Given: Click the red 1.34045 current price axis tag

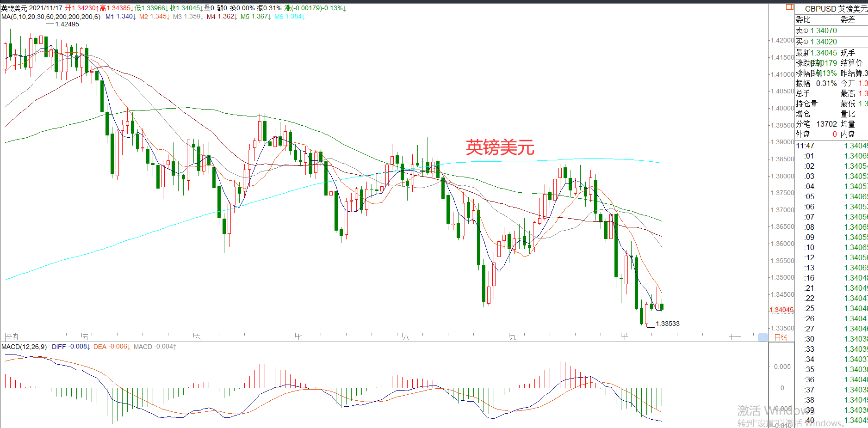Looking at the screenshot, I should tap(781, 310).
